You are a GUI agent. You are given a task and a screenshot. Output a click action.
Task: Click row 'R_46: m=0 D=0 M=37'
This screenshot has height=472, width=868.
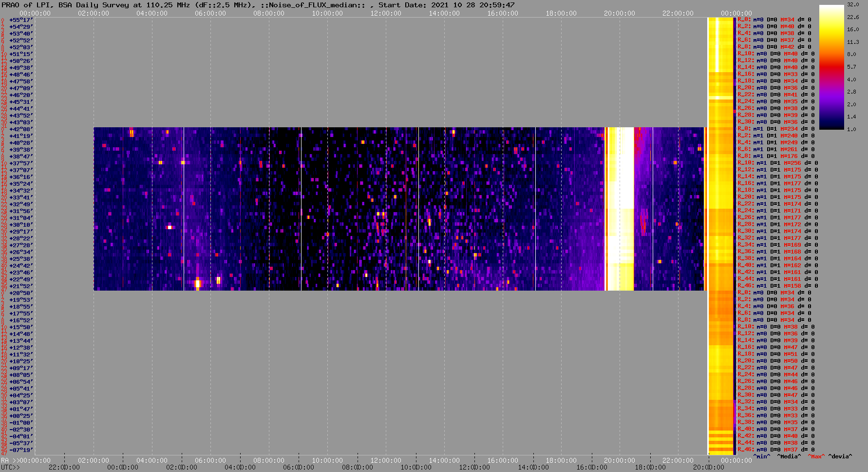pos(776,450)
